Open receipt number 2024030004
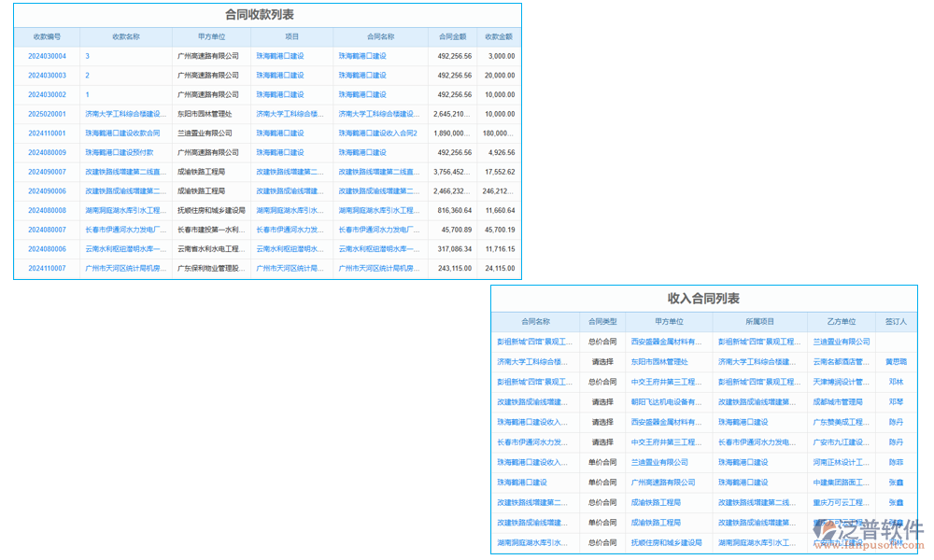The width and height of the screenshot is (934, 560). coord(47,56)
